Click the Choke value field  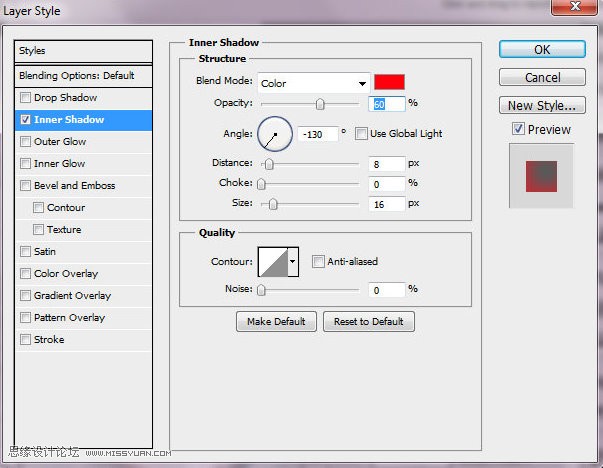(x=386, y=184)
